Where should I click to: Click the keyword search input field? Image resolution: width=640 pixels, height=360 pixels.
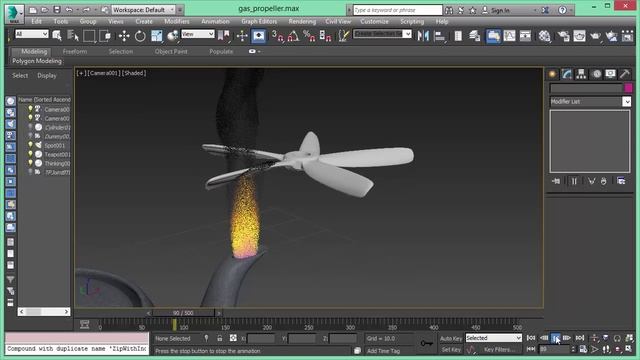[x=397, y=10]
